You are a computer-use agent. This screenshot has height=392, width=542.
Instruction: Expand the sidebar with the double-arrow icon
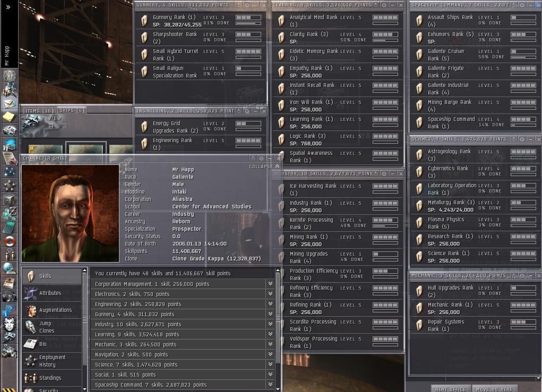8,6
